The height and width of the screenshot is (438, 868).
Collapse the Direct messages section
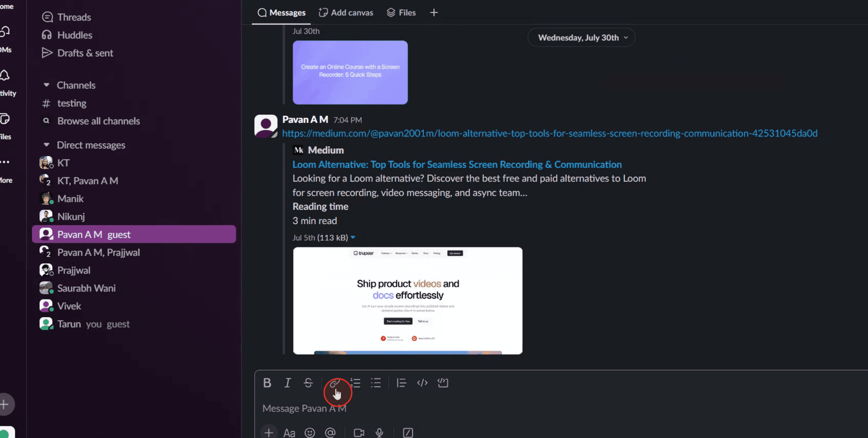click(x=47, y=144)
